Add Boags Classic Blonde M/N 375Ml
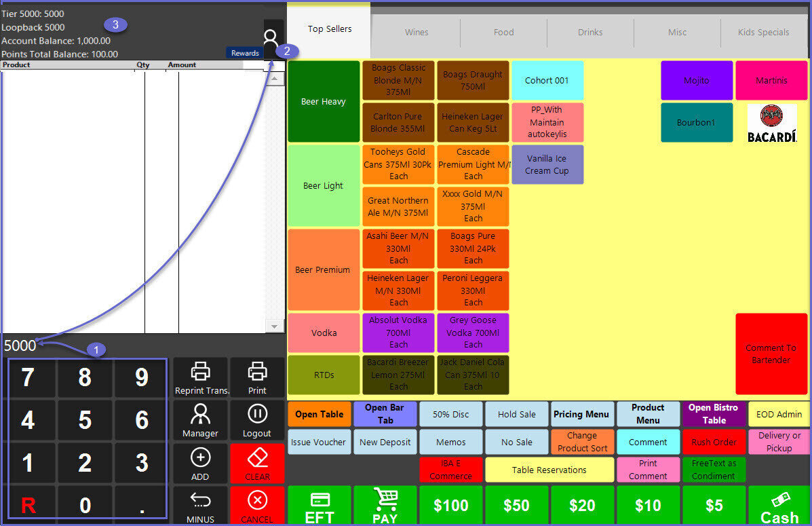The image size is (812, 526). [398, 80]
